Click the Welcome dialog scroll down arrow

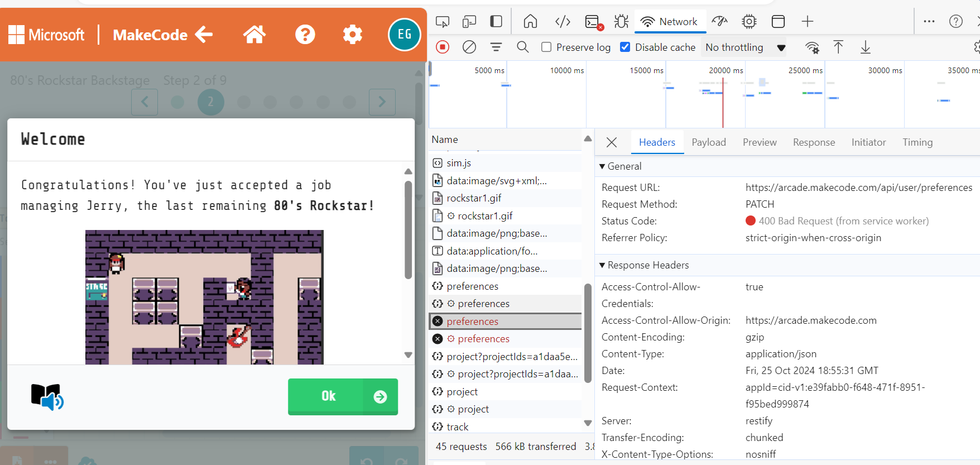pos(408,355)
